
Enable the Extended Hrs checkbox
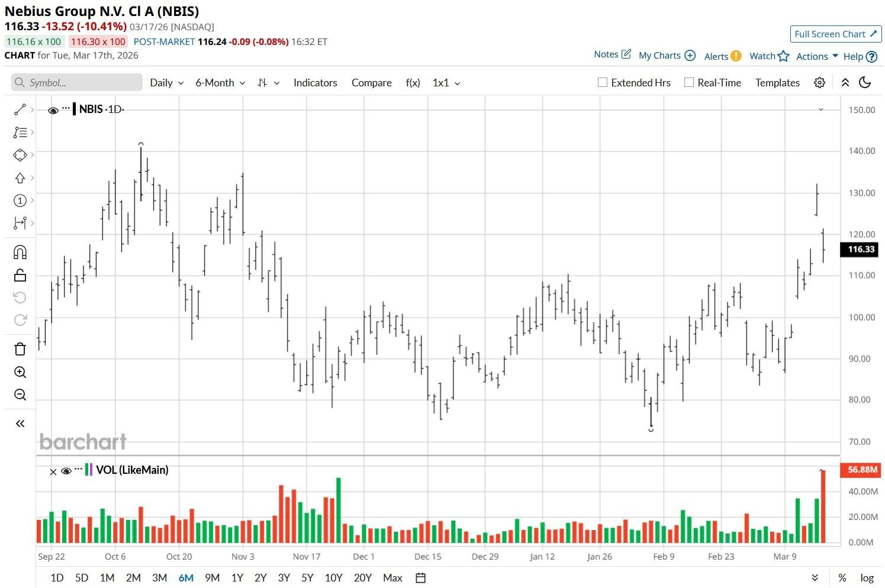[x=603, y=83]
